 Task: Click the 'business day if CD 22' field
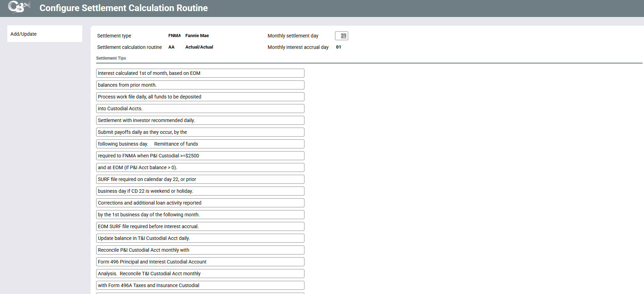click(x=200, y=191)
